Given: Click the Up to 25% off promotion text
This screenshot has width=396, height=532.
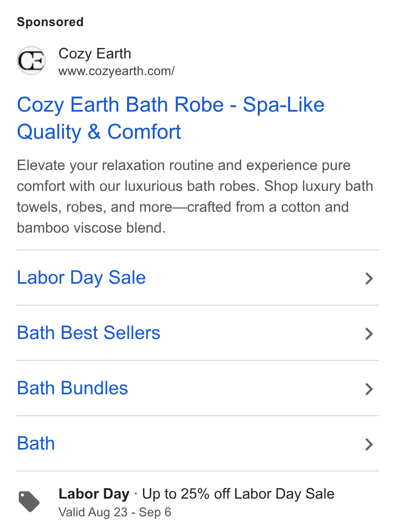Looking at the screenshot, I should point(238,494).
